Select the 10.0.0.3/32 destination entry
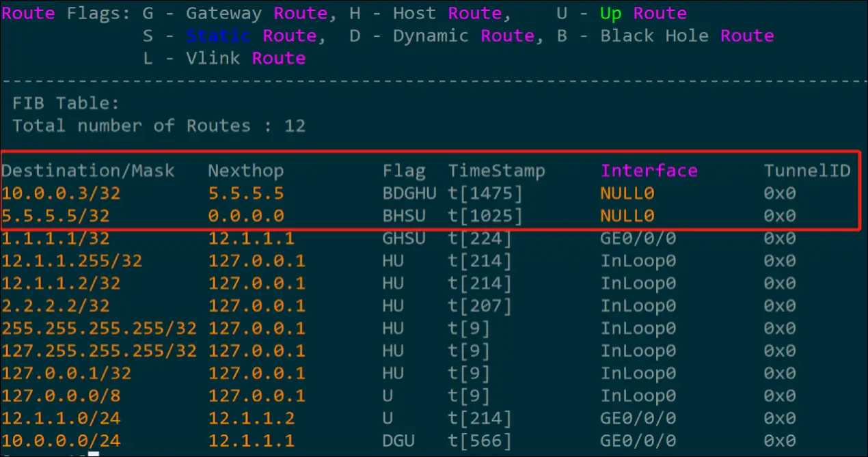Image resolution: width=868 pixels, height=457 pixels. 61,193
